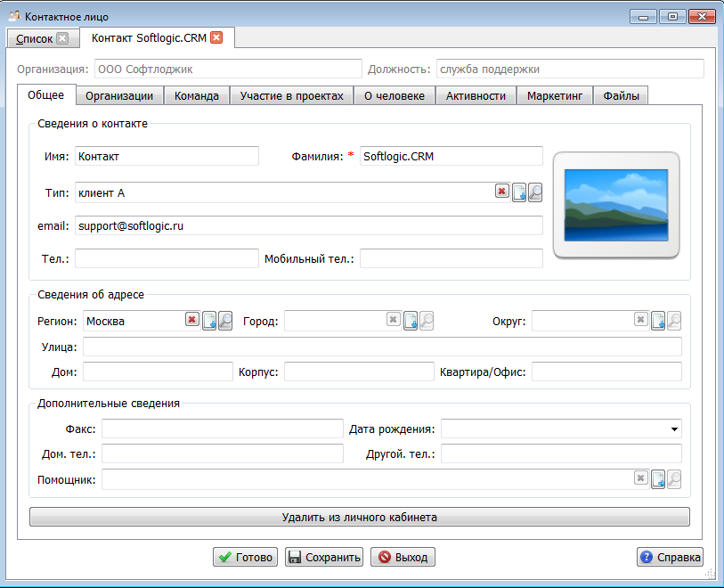Click the contact photo placeholder
The image size is (724, 588).
point(616,205)
